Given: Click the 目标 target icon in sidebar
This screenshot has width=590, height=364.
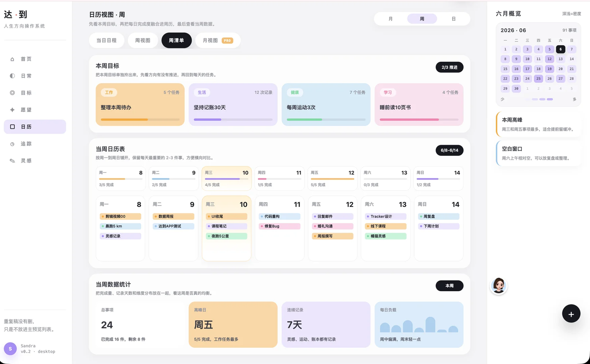Looking at the screenshot, I should [12, 93].
